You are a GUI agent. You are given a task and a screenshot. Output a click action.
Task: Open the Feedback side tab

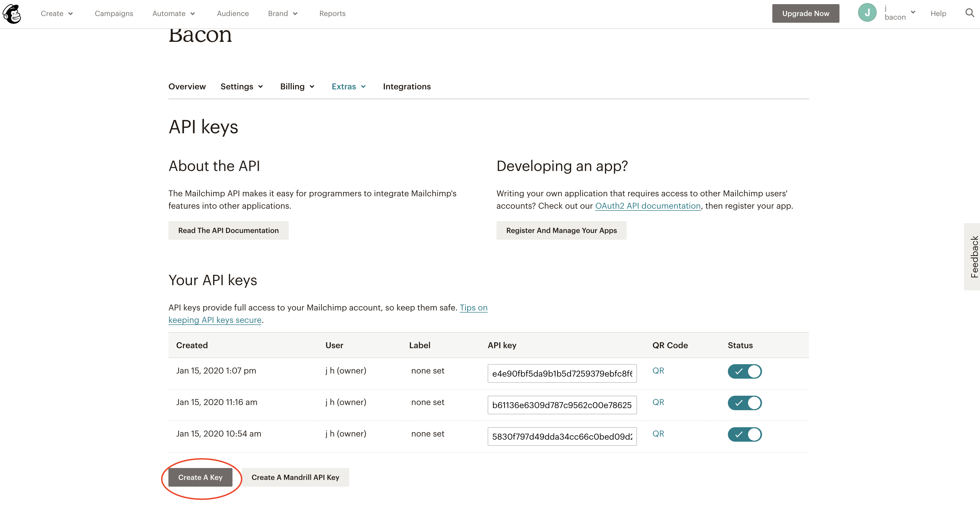pyautogui.click(x=973, y=256)
